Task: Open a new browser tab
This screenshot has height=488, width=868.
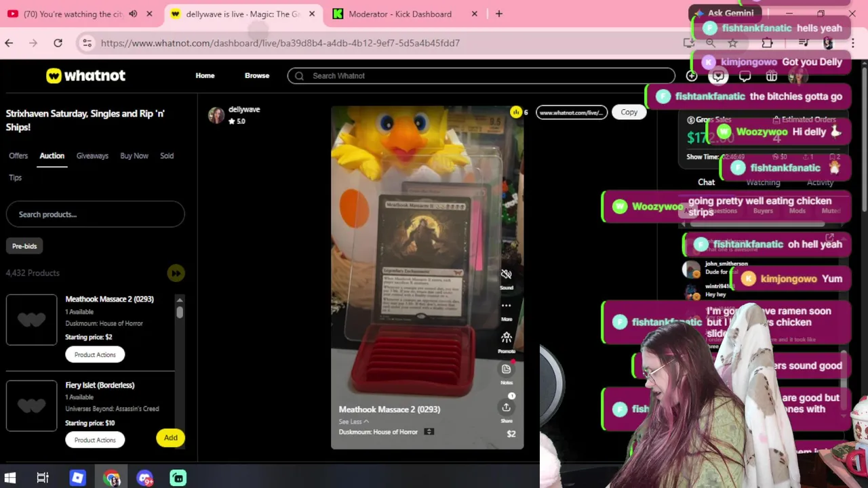Action: [498, 14]
